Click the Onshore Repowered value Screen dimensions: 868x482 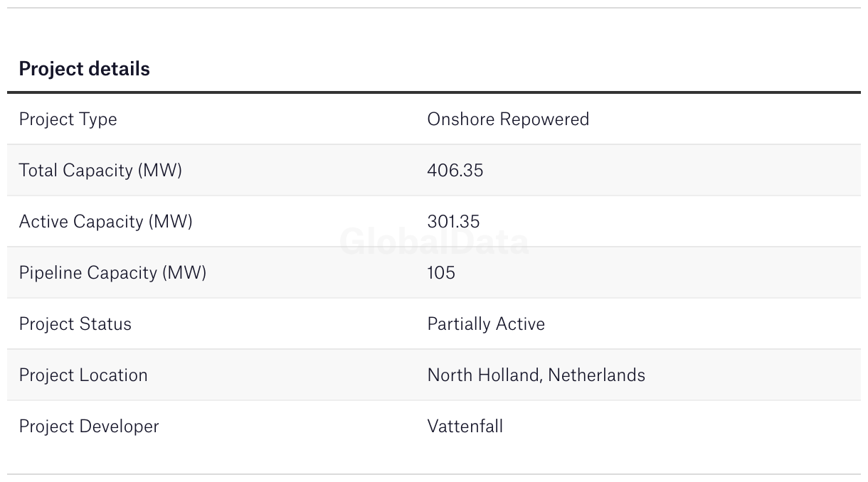508,119
